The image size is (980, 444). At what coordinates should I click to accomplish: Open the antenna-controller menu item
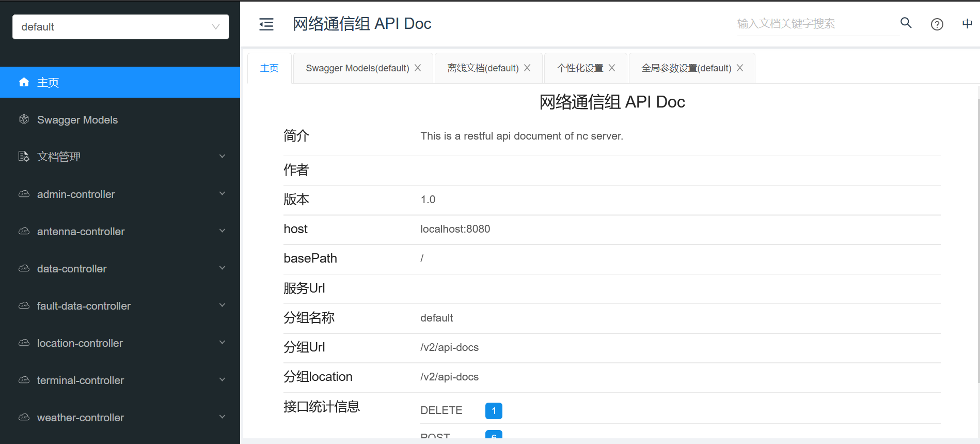click(120, 231)
